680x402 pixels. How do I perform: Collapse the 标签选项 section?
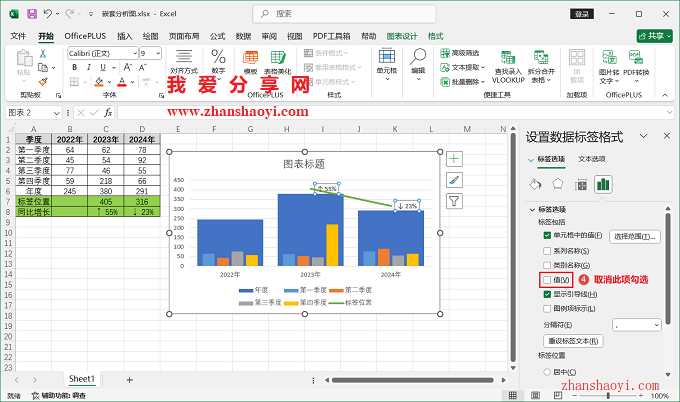coord(532,209)
